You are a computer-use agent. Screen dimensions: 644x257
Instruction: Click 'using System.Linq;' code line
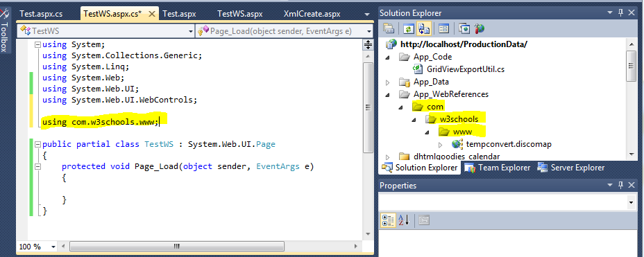pyautogui.click(x=85, y=67)
